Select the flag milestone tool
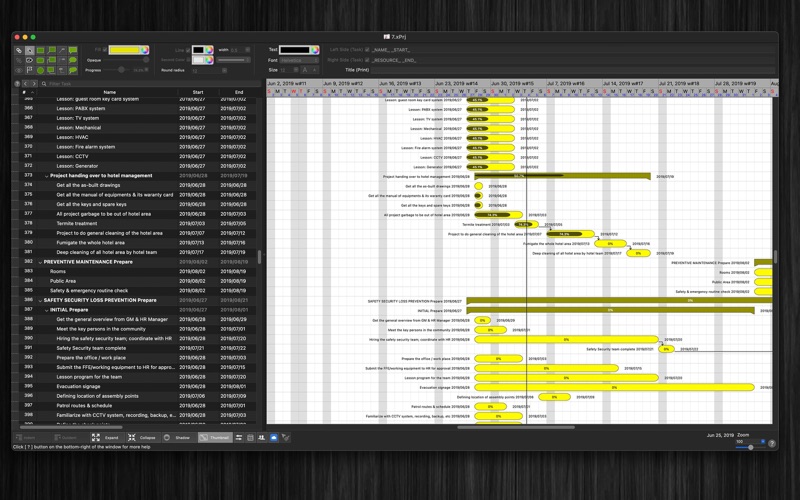The image size is (800, 500). (x=30, y=70)
